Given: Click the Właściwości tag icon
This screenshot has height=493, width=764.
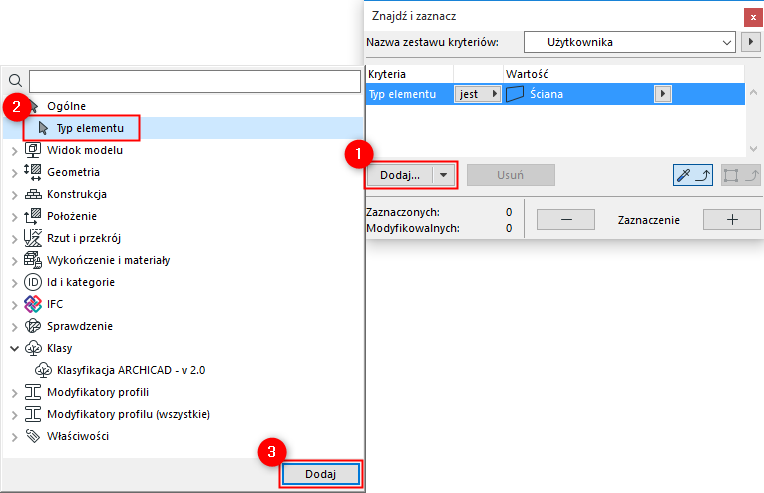Looking at the screenshot, I should [x=33, y=436].
